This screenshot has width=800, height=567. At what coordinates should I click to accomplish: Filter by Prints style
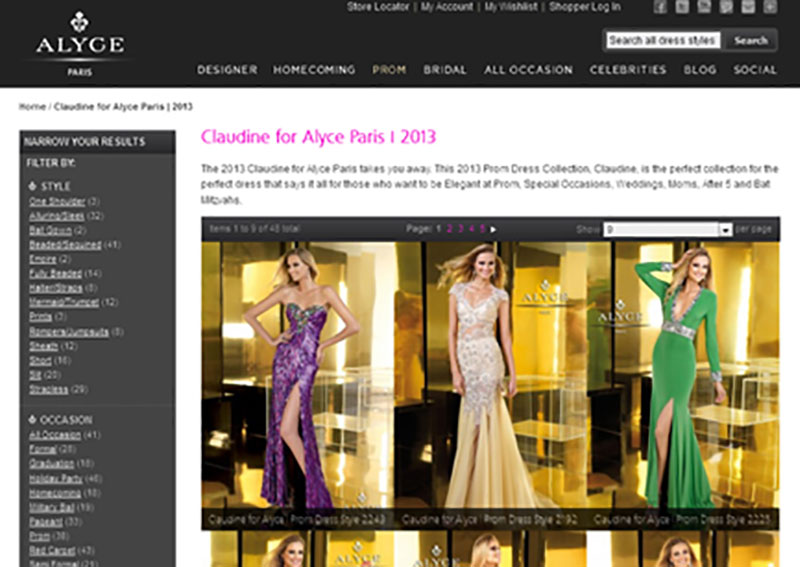40,316
